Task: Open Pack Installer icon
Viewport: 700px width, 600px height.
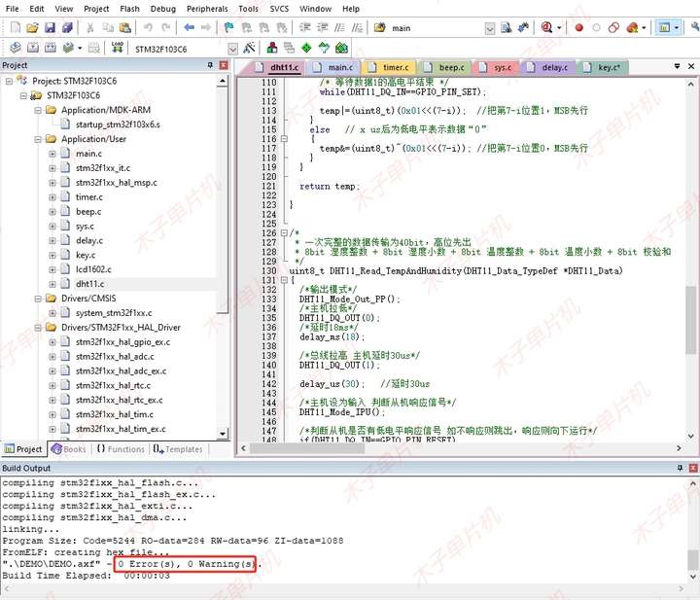Action: pos(341,48)
